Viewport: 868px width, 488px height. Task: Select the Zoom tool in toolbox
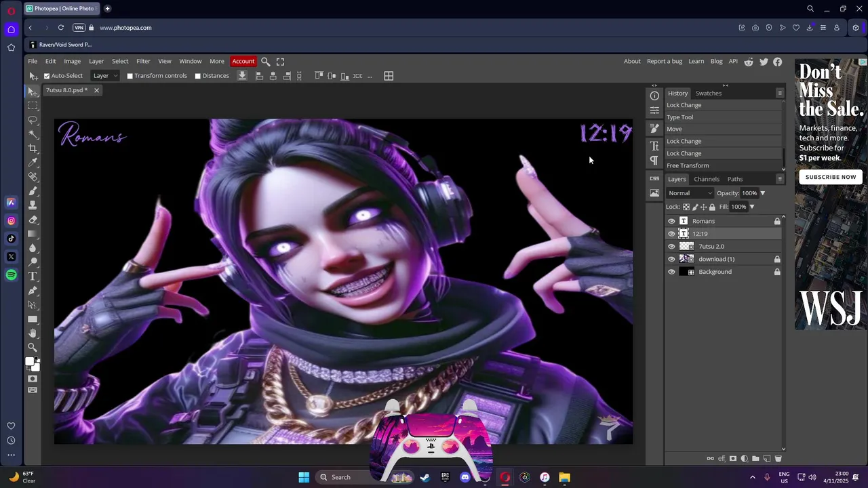pyautogui.click(x=33, y=348)
